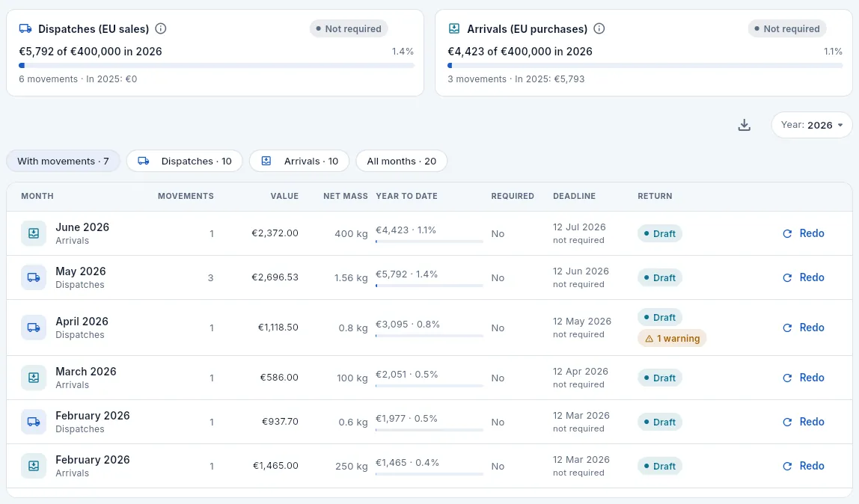Click the Dispatches card Not required badge
The width and height of the screenshot is (859, 504).
(349, 28)
